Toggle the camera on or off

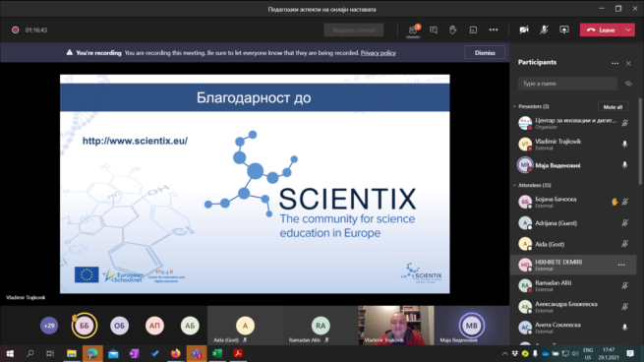coord(524,30)
